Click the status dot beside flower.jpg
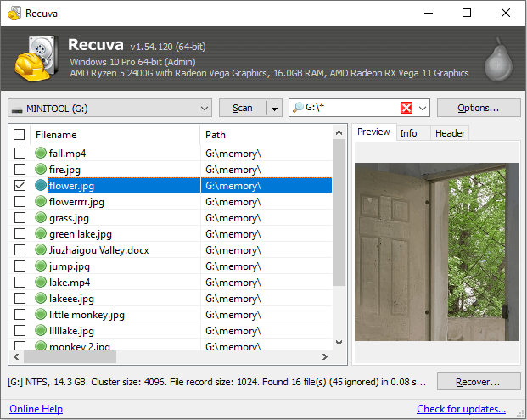This screenshot has width=527, height=420. 41,186
